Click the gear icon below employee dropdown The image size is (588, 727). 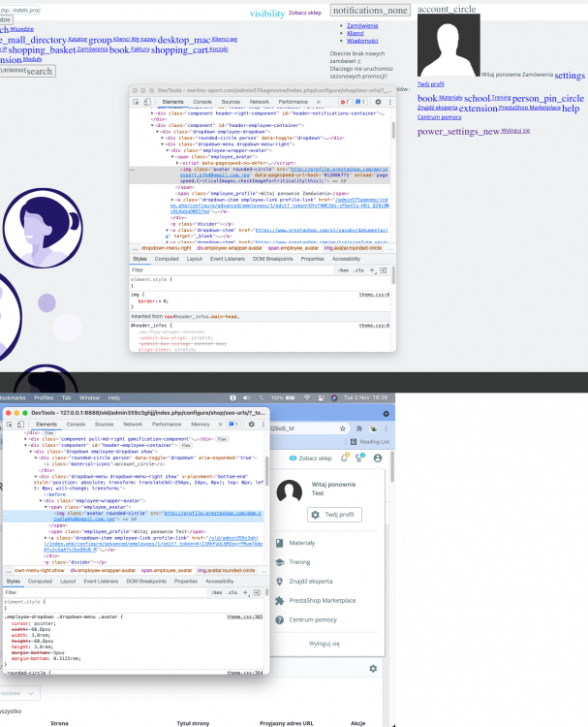[373, 669]
